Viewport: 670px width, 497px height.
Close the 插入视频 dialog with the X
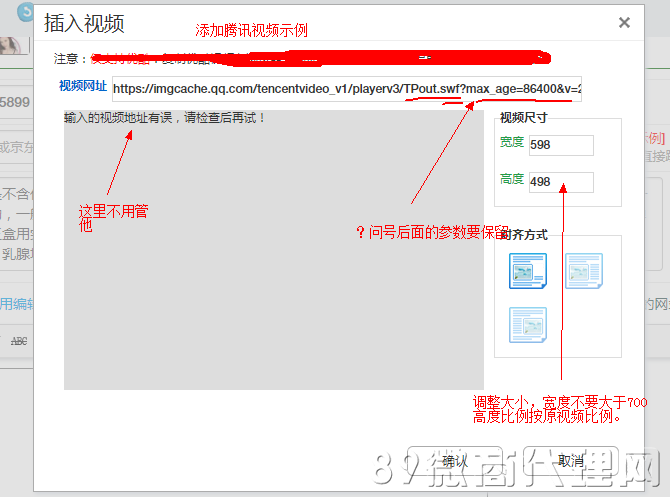pyautogui.click(x=624, y=23)
